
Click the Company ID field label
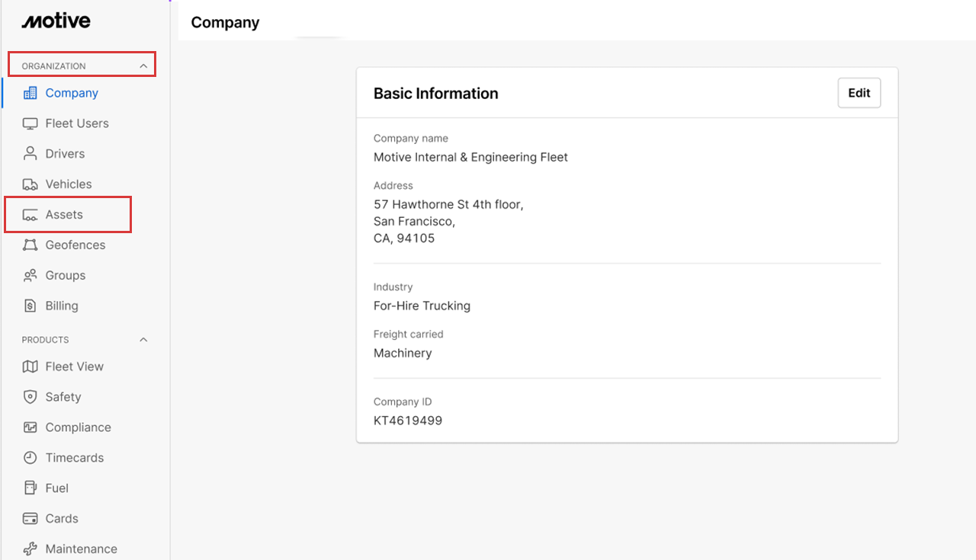(403, 402)
